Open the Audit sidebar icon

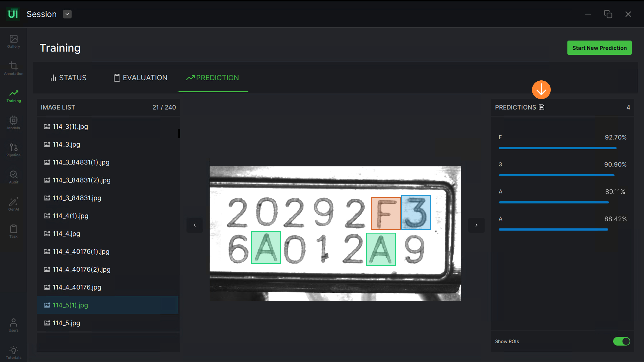(x=13, y=177)
